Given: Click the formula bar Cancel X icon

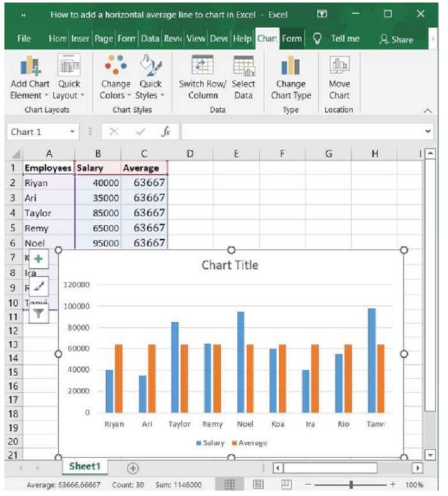Looking at the screenshot, I should 114,132.
